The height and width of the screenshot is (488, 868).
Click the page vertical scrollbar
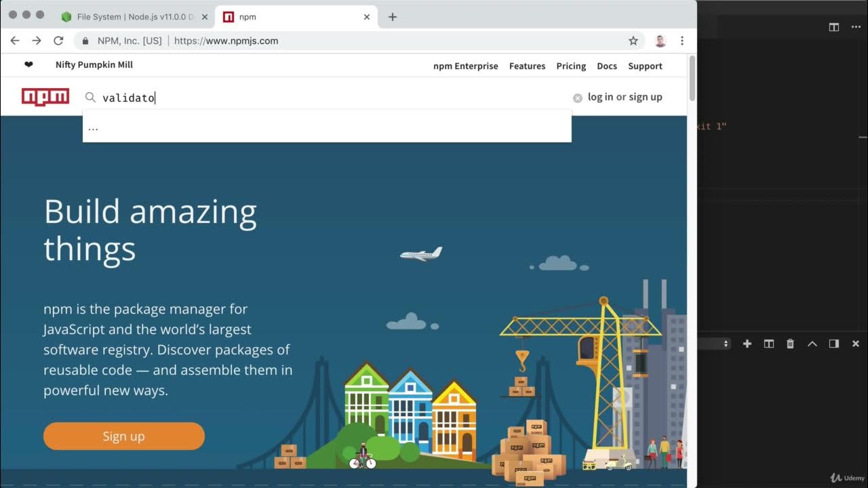tap(692, 78)
